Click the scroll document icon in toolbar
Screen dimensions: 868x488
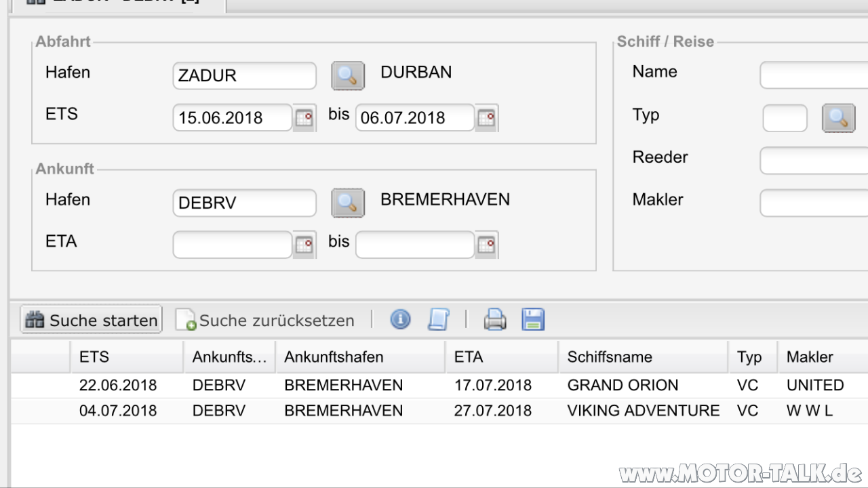point(438,319)
